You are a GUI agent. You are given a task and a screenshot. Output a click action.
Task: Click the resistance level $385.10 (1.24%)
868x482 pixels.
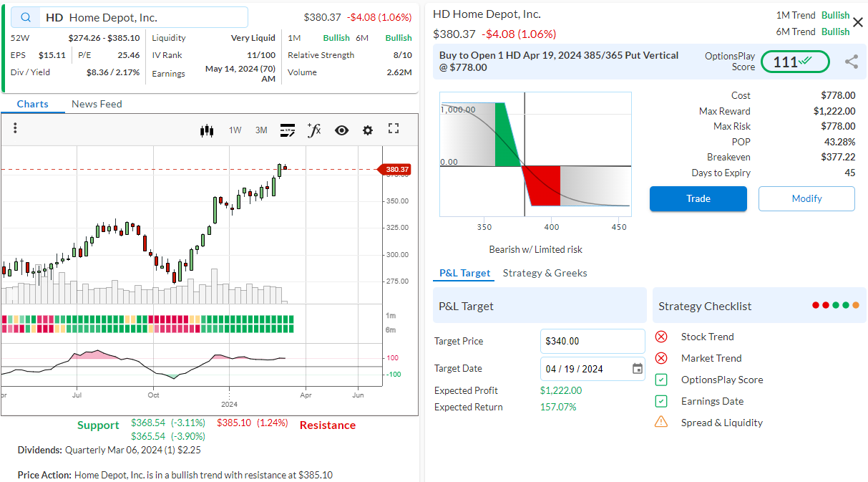253,423
